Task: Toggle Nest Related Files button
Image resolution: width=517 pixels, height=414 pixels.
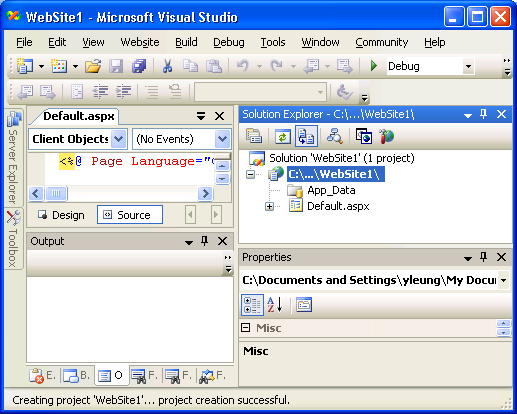Action: tap(306, 136)
